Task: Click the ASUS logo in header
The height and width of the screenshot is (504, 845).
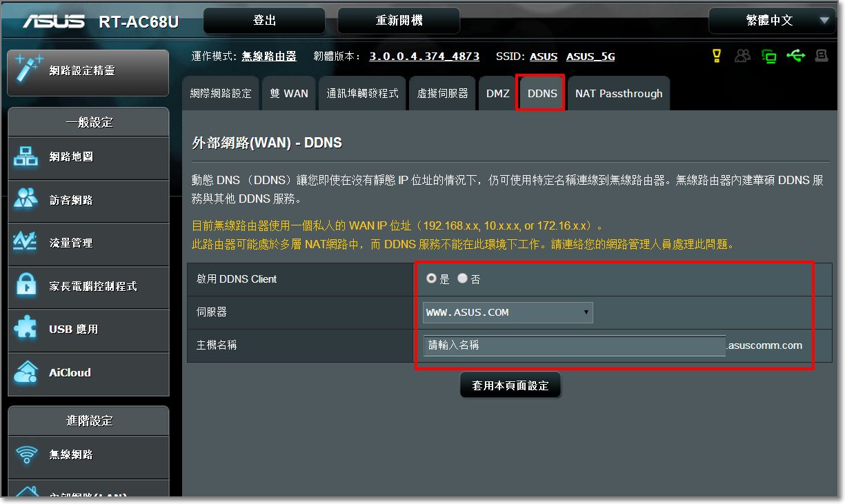Action: pos(54,21)
